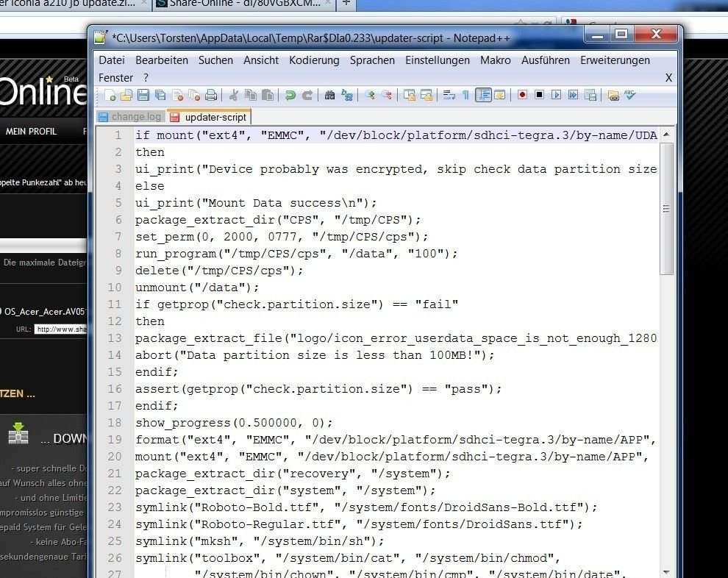
Task: Play back the recorded macro
Action: (x=556, y=95)
